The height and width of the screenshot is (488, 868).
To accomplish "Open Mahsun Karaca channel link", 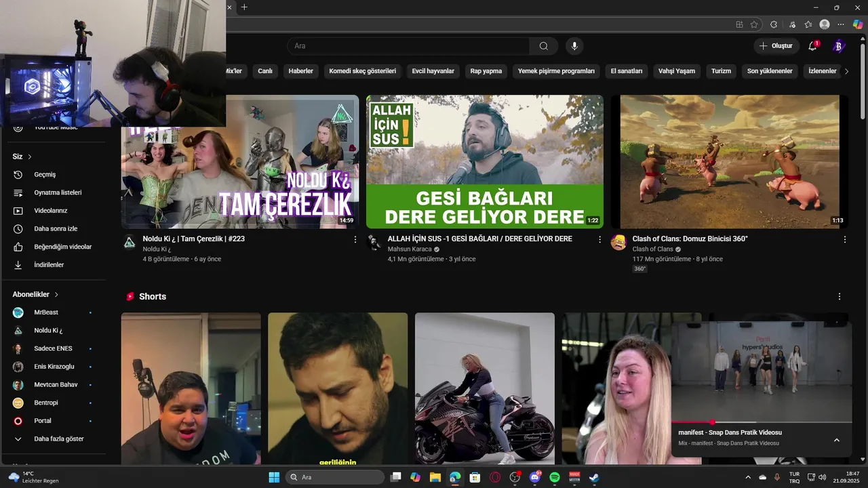I will point(410,249).
